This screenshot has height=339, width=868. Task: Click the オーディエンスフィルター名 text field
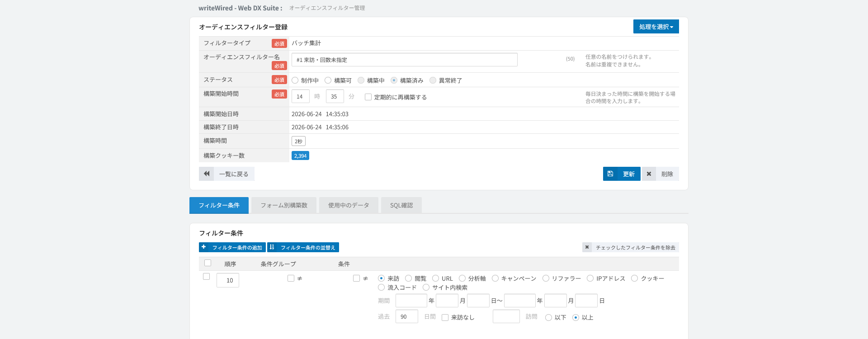click(x=404, y=60)
